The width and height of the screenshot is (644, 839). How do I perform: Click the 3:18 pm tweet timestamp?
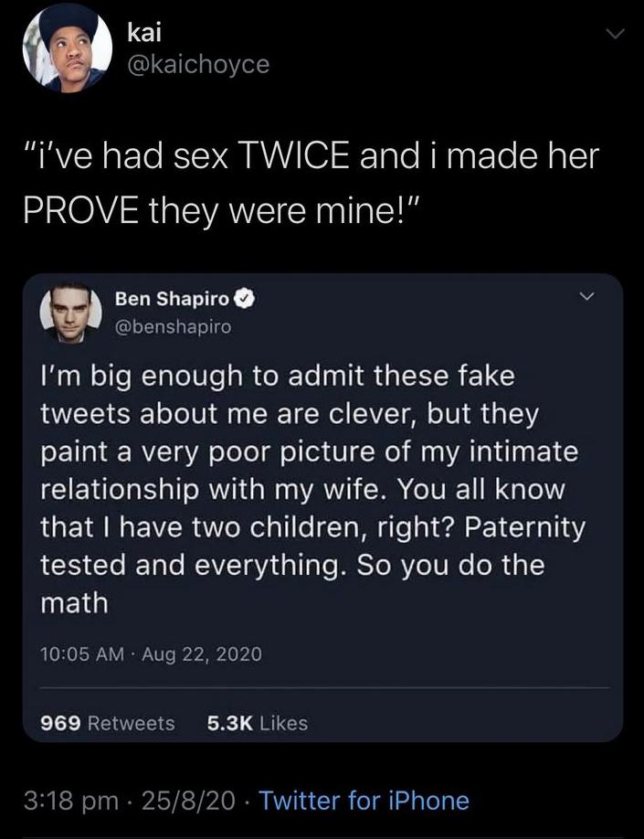pos(79,802)
